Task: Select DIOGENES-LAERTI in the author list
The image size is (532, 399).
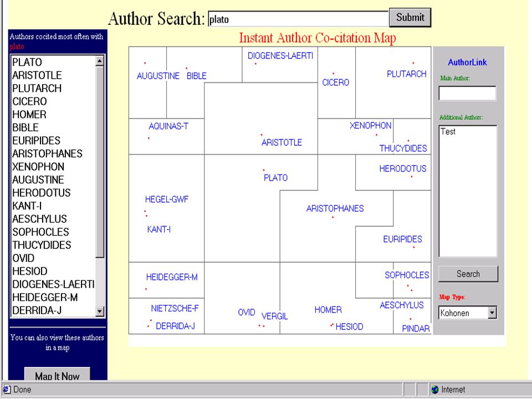Action: [x=53, y=284]
